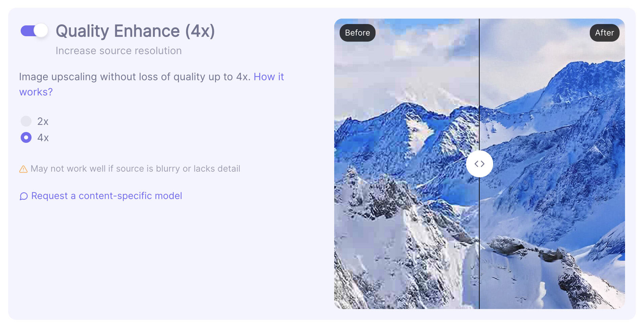Click the "4x" option label
The height and width of the screenshot is (329, 644).
(43, 138)
